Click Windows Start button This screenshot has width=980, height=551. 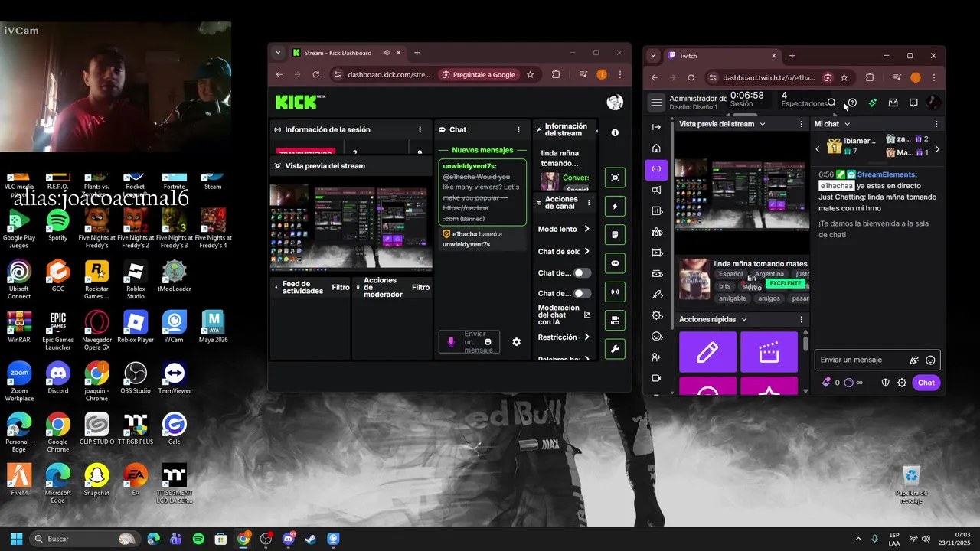[x=16, y=539]
